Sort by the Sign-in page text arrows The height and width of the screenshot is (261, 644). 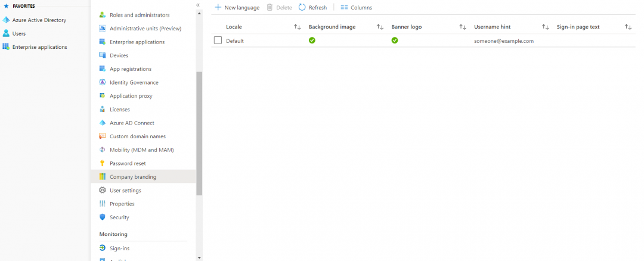tap(628, 27)
